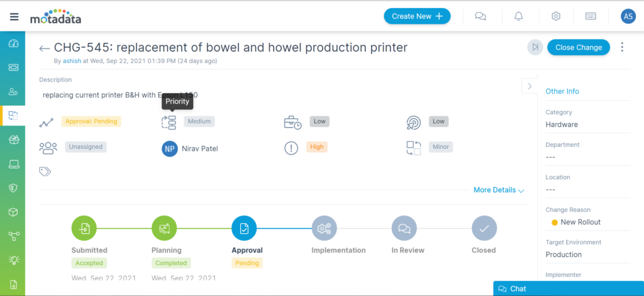The height and width of the screenshot is (296, 644).
Task: Click the next stage play icon
Action: coord(535,47)
